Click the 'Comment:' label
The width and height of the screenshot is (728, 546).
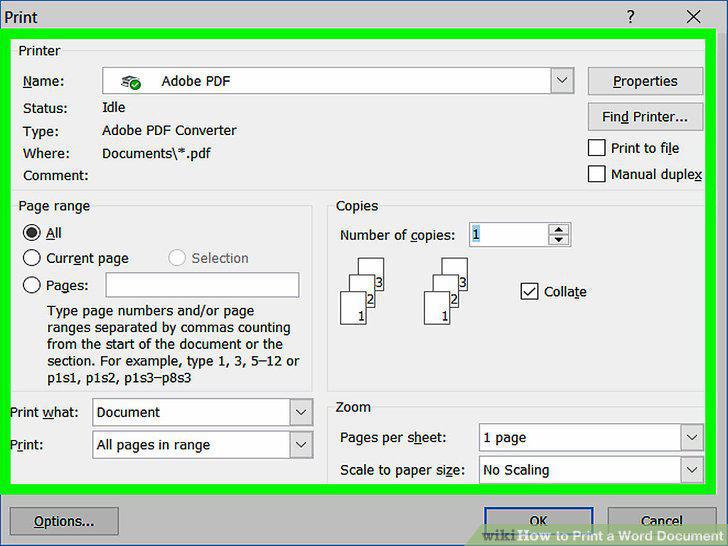(56, 176)
